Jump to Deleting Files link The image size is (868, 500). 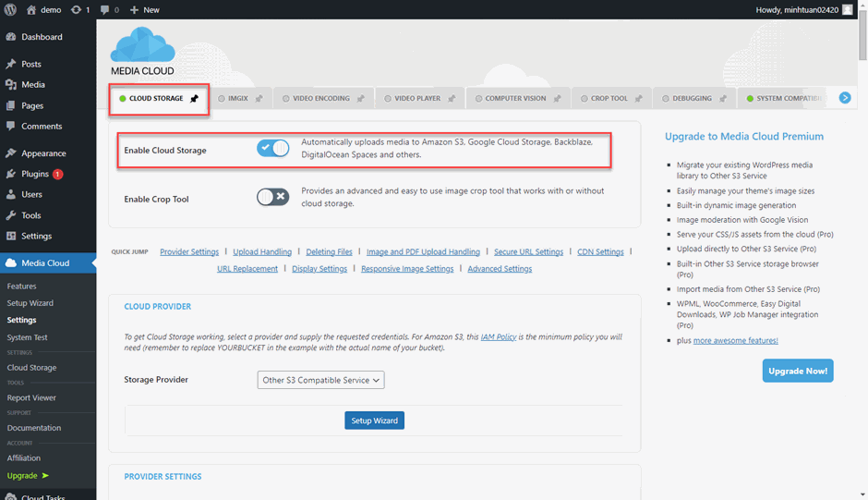(329, 251)
